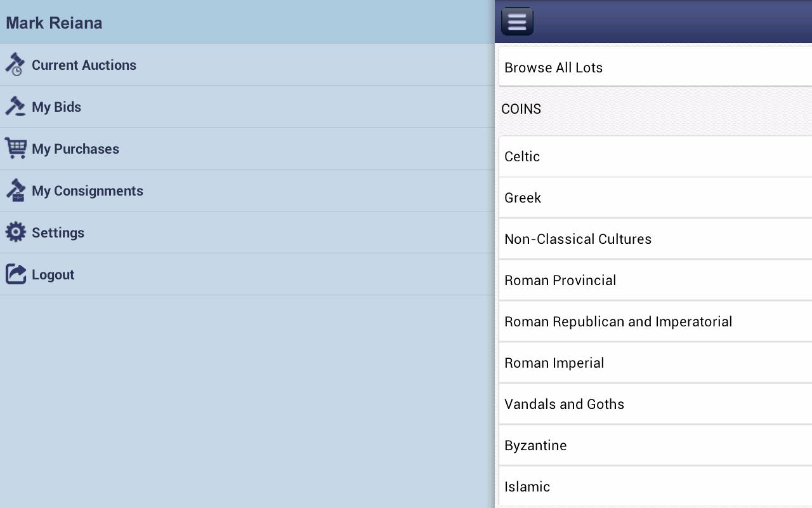The width and height of the screenshot is (812, 508).
Task: Open My Consignments label
Action: tap(88, 190)
